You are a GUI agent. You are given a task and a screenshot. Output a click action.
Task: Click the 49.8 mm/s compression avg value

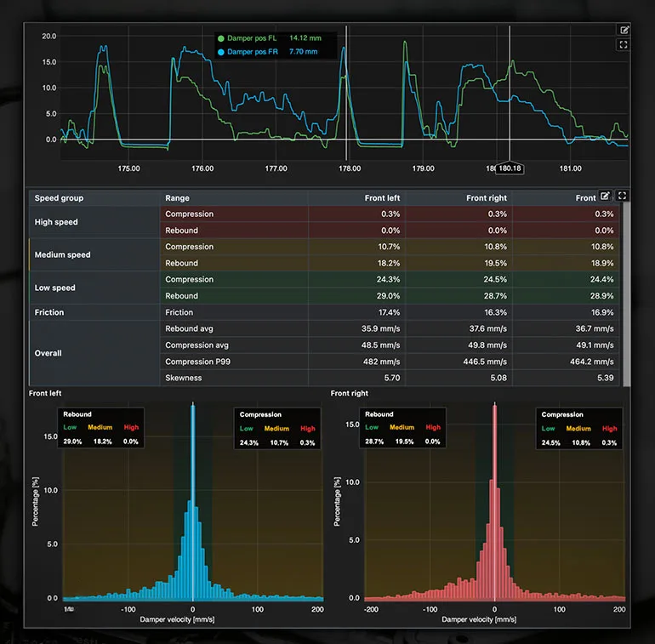point(487,345)
